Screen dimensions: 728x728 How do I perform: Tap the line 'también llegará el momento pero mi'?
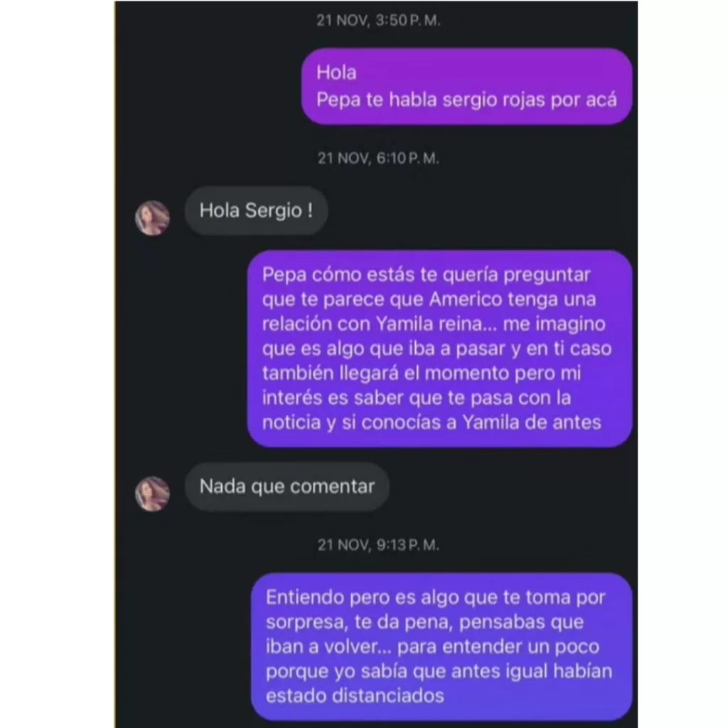[x=422, y=373]
